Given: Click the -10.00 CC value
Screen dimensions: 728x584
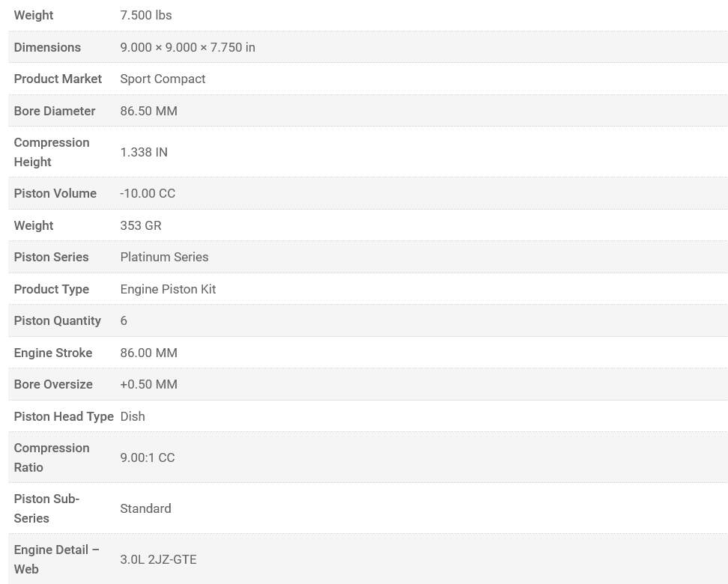Looking at the screenshot, I should [x=148, y=193].
